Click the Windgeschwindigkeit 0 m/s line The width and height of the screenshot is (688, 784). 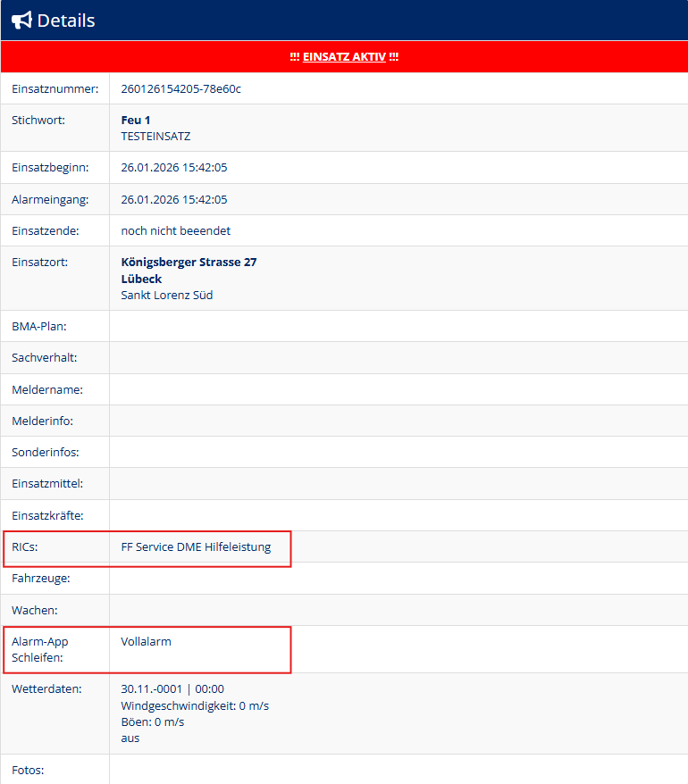[194, 705]
